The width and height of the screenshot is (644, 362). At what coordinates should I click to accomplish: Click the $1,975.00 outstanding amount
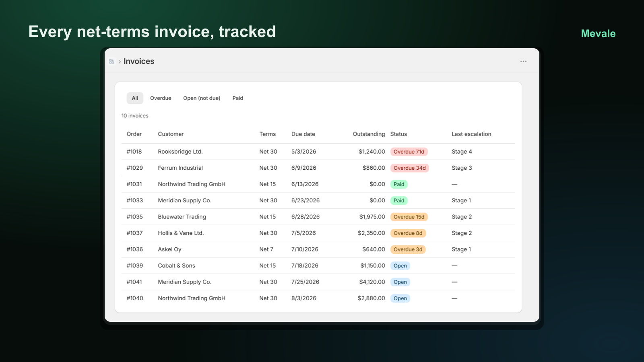point(372,217)
